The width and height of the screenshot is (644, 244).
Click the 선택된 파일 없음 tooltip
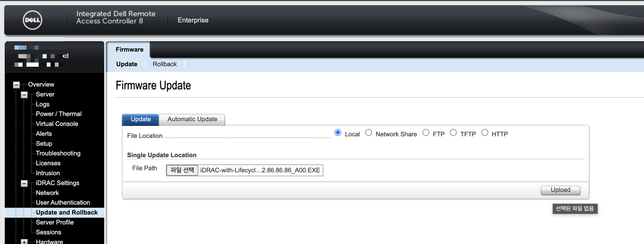point(575,209)
